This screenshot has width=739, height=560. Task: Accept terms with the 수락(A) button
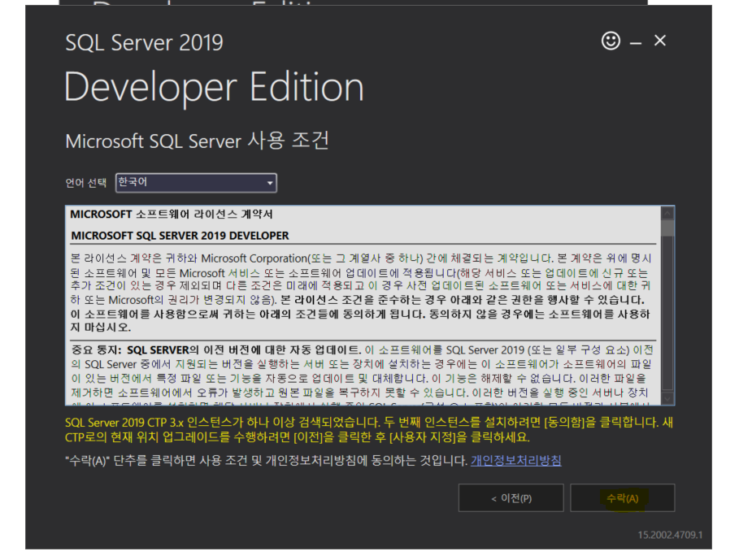click(623, 498)
